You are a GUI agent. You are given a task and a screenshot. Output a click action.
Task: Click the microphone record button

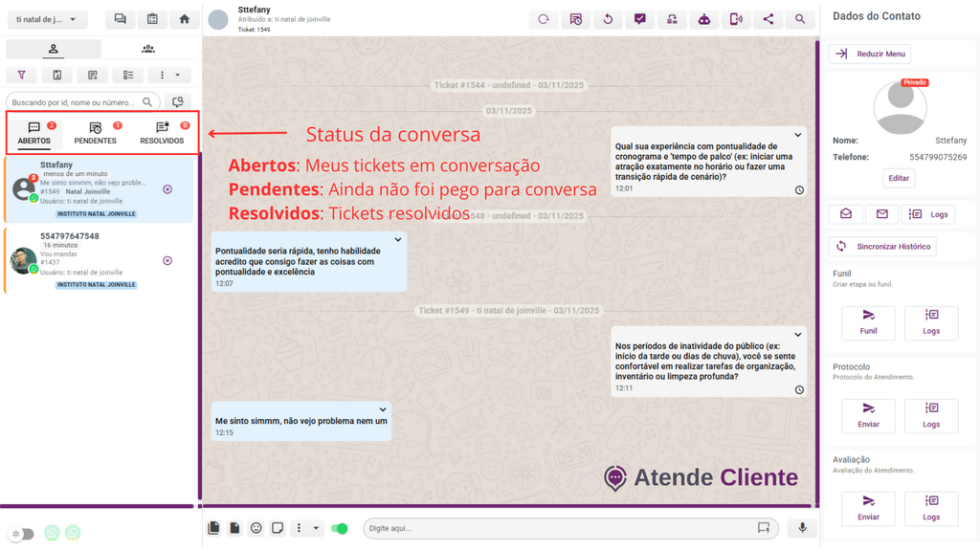pyautogui.click(x=802, y=528)
